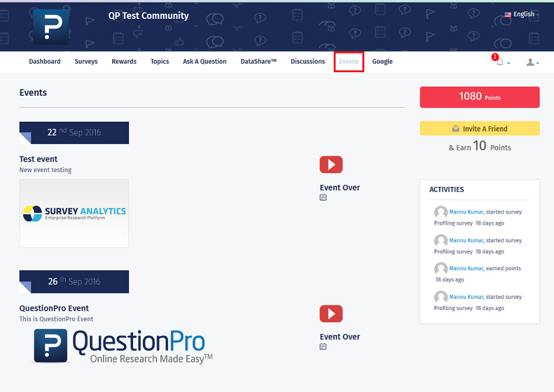Play the QuestionPro Event video
This screenshot has width=554, height=392.
click(330, 314)
